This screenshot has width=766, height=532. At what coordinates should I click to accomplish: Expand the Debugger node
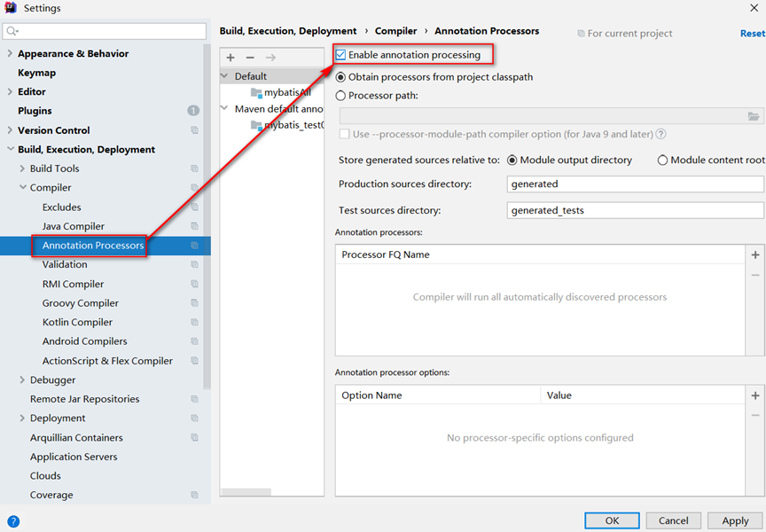pos(22,379)
